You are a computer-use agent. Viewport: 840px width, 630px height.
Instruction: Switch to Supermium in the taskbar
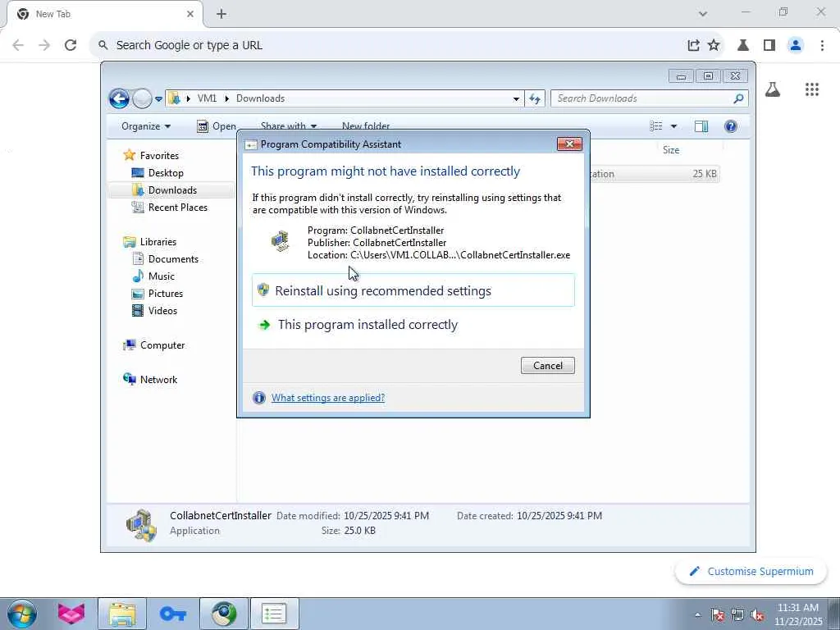224,614
